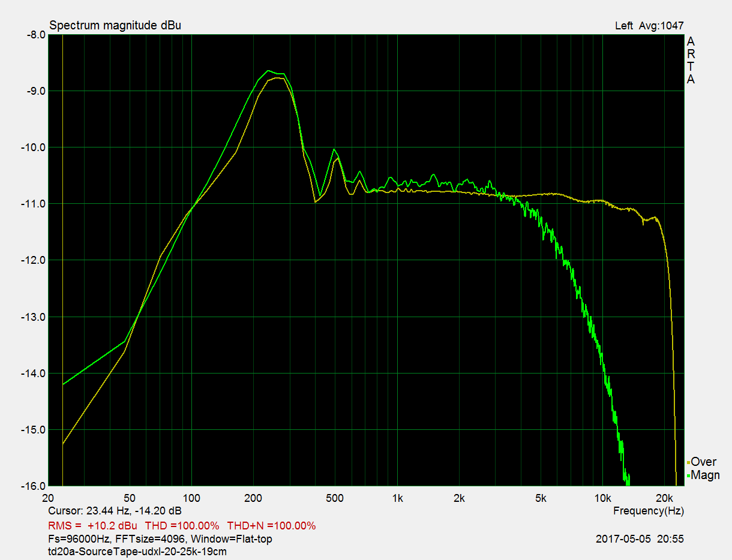The height and width of the screenshot is (560, 732).
Task: Click the '20' frequency axis label
Action: coord(49,498)
